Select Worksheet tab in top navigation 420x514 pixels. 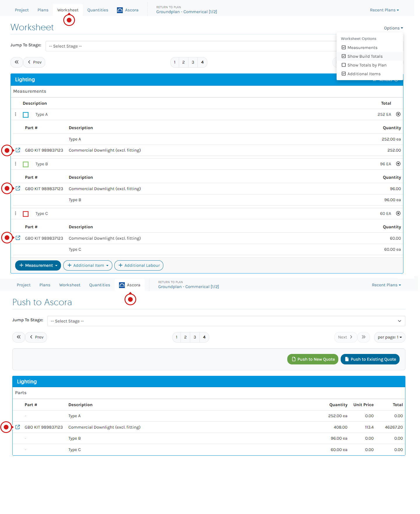(x=68, y=10)
